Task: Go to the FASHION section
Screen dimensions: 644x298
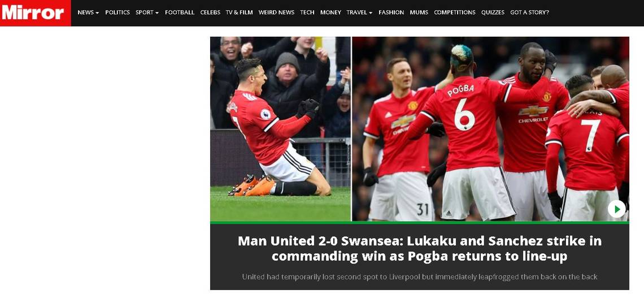Action: pos(391,12)
